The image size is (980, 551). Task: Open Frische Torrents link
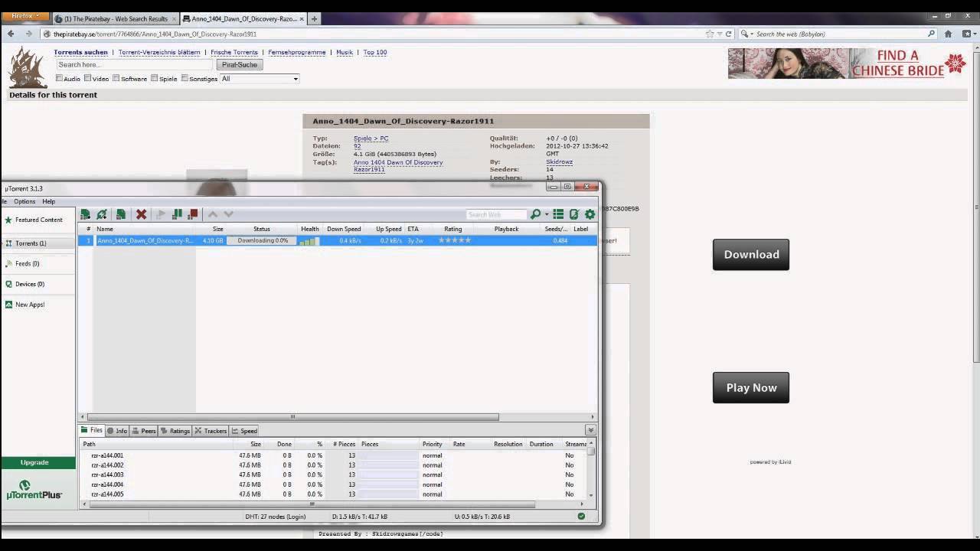point(234,52)
